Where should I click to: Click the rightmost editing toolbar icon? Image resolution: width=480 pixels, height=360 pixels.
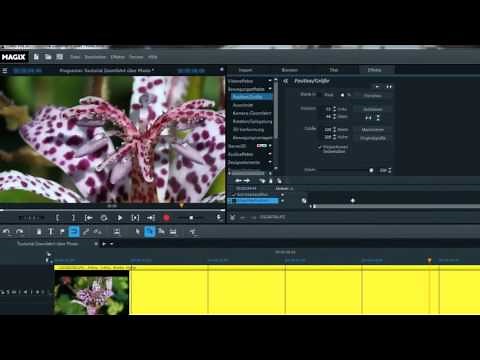(x=193, y=232)
